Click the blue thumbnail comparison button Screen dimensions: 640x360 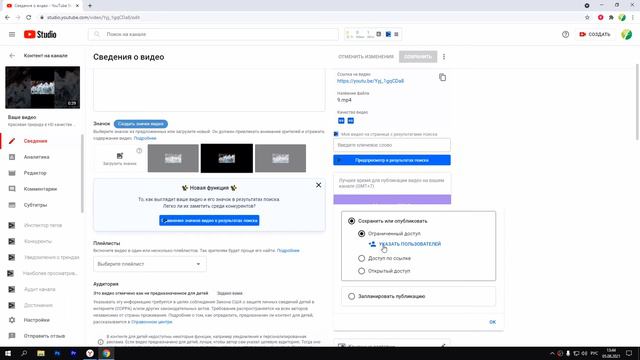tap(209, 220)
